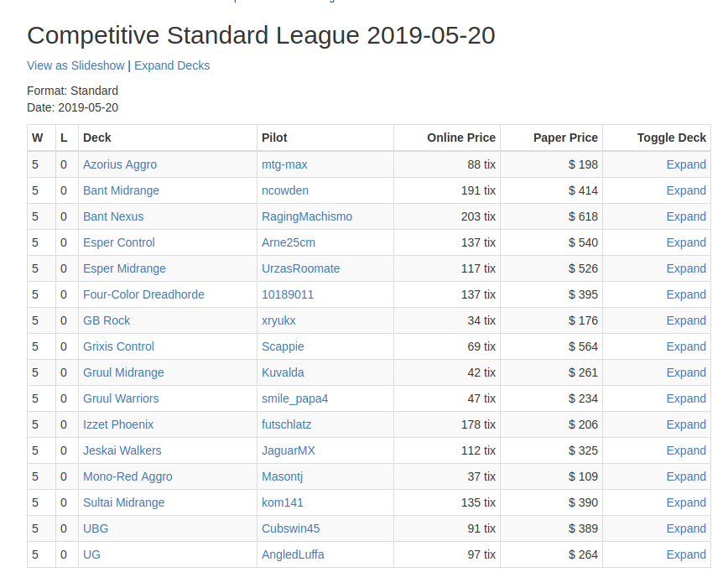
Task: View pilot RagingMachismo's page
Action: [x=306, y=216]
